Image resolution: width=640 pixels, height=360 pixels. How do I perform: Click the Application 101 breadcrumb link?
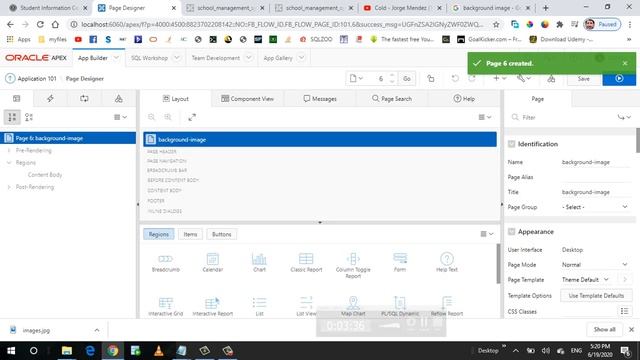click(x=37, y=78)
